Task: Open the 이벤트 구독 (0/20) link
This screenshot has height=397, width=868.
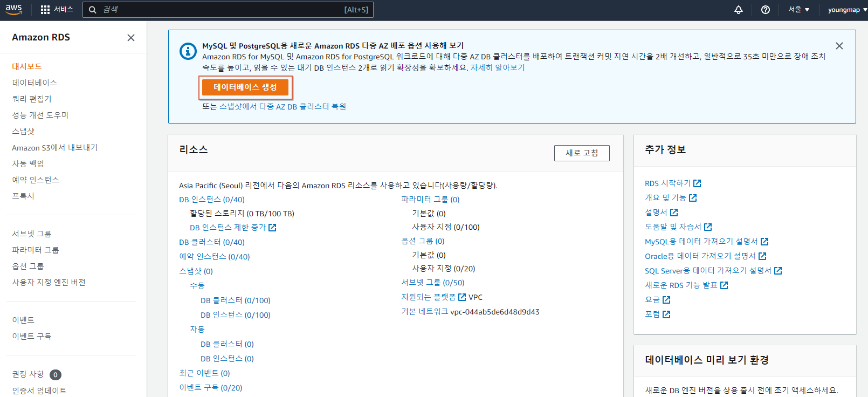Action: (211, 388)
